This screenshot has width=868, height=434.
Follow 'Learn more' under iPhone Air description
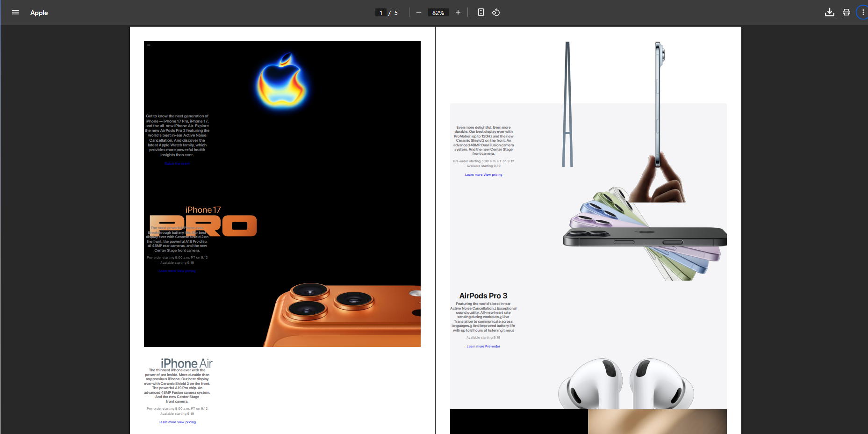coord(167,422)
